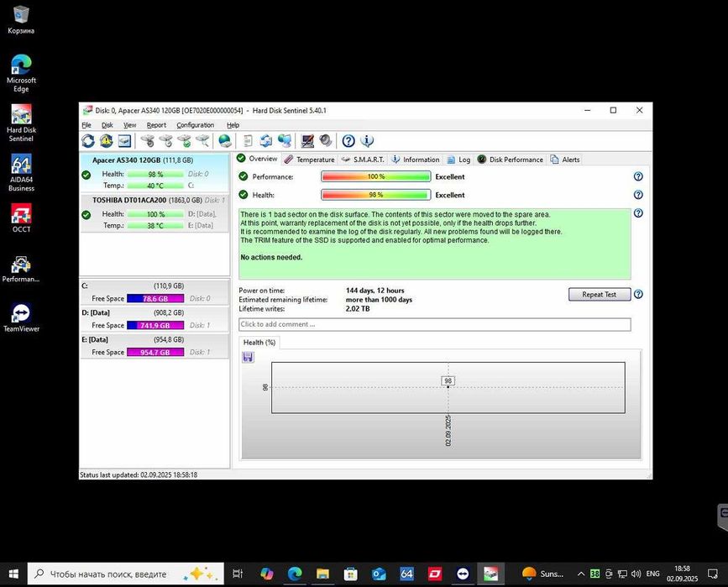Click the Health 98 % gradient bar
Viewport: 728px width, 587px height.
(376, 195)
